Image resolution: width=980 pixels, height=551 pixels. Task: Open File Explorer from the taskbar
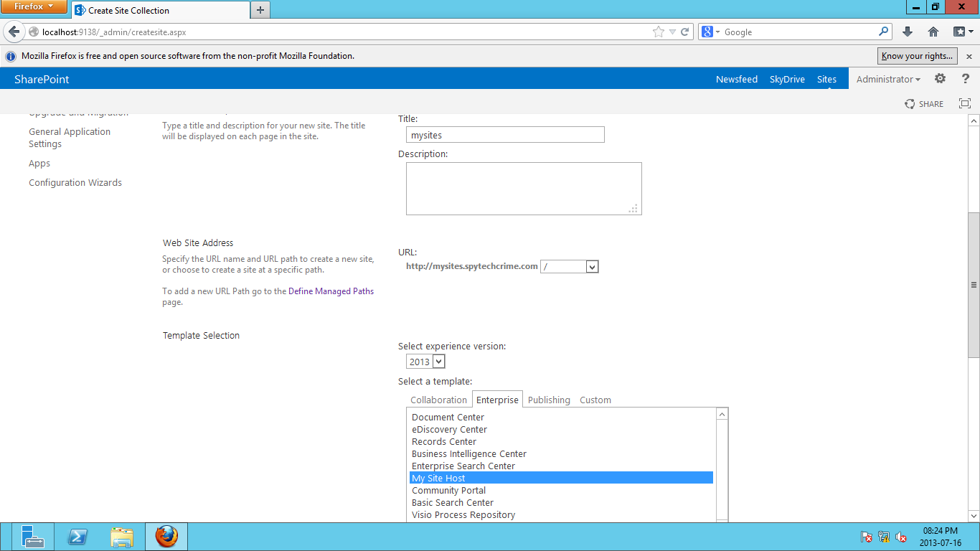point(122,537)
